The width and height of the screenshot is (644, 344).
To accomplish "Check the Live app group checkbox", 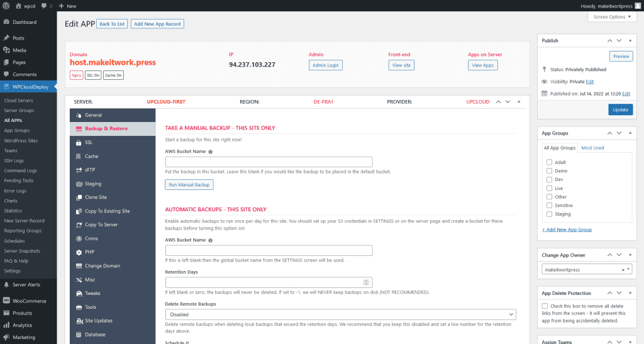I will (x=549, y=188).
